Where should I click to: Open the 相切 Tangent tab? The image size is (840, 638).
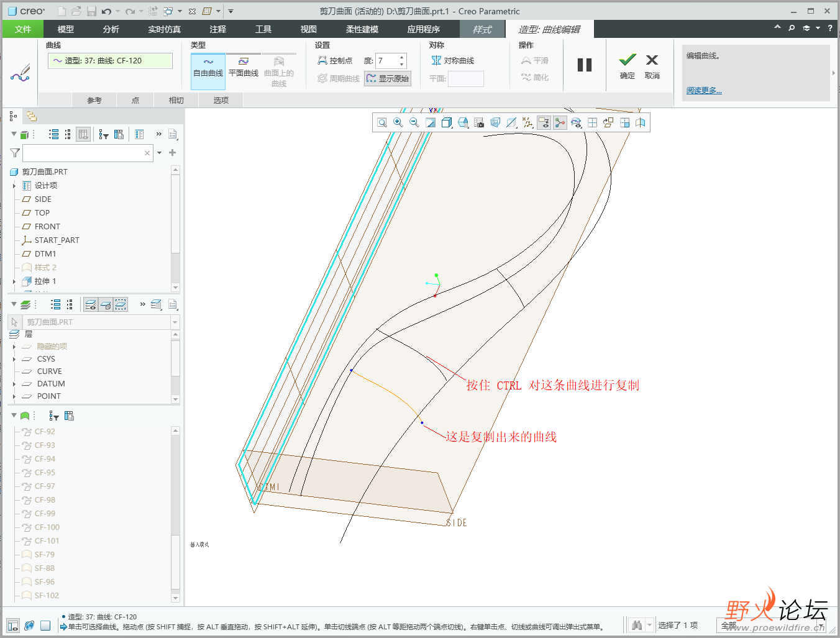(x=176, y=100)
